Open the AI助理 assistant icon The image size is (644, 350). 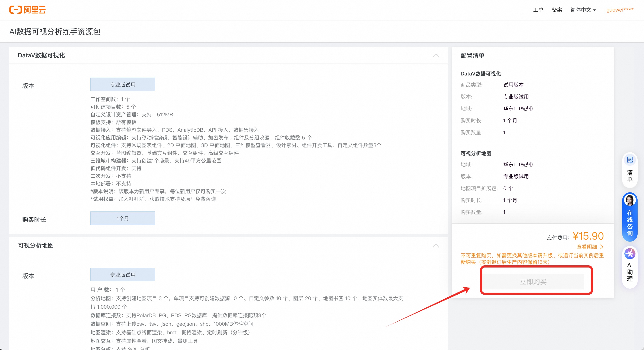tap(629, 254)
